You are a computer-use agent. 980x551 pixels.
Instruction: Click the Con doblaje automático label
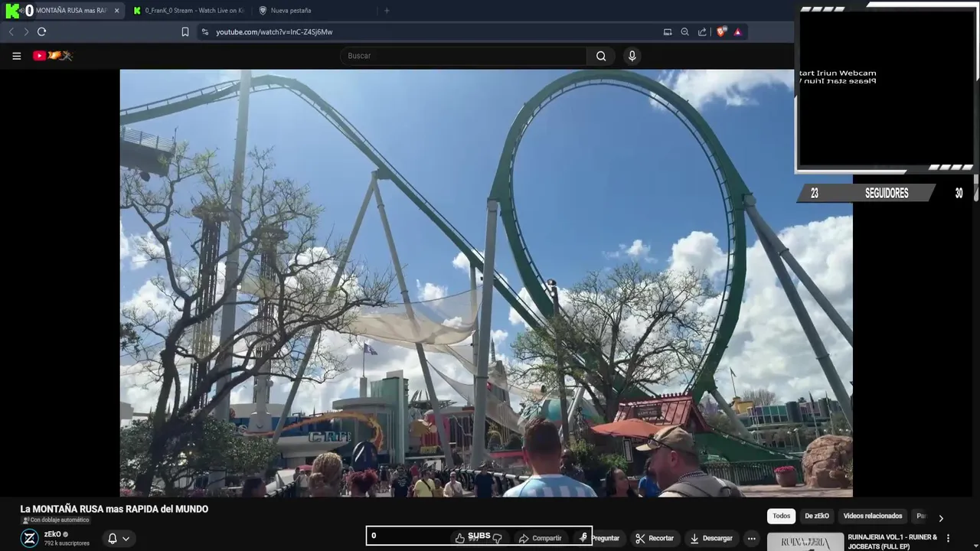coord(56,520)
